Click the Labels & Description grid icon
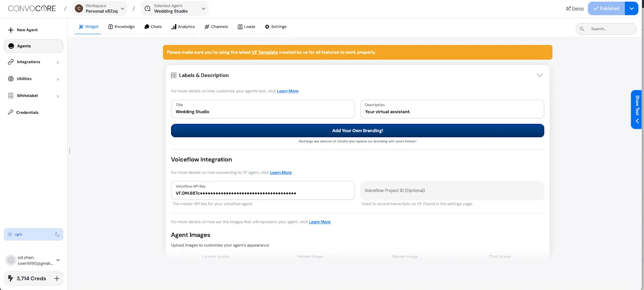Image resolution: width=644 pixels, height=290 pixels. (173, 75)
